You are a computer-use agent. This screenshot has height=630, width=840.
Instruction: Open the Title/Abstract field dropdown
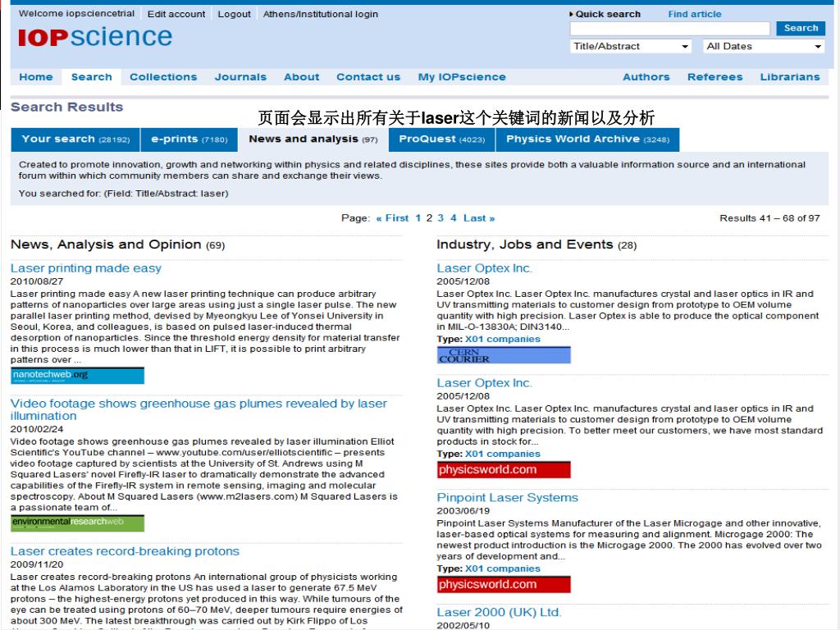(x=631, y=47)
